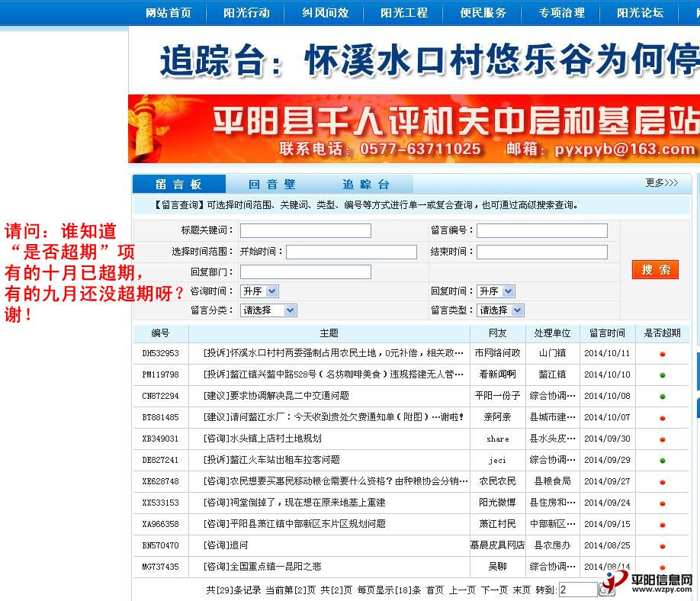
Task: Click the red status dot for BN570470
Action: click(x=663, y=546)
